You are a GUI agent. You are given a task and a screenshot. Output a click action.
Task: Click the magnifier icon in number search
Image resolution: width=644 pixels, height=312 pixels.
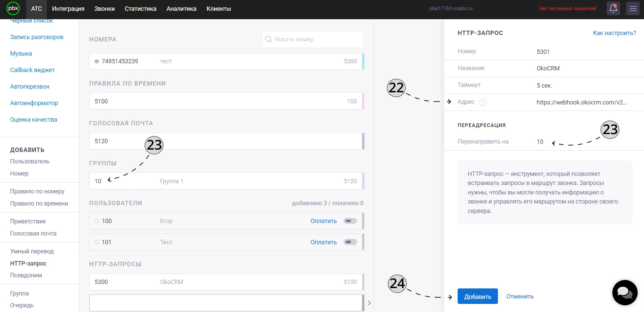point(269,39)
